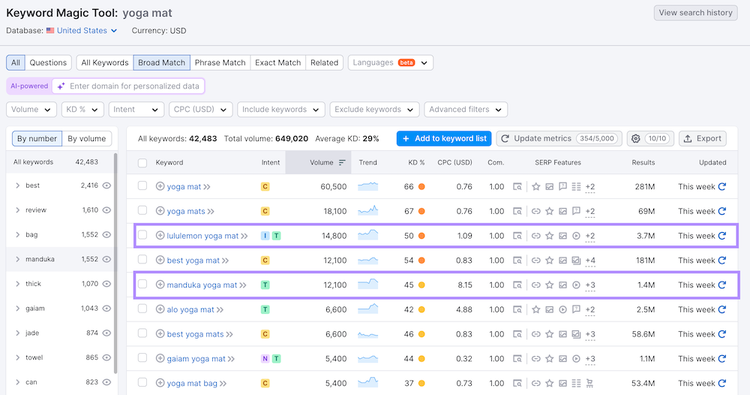Refresh icon in manduka yoga mat row
This screenshot has height=395, width=750.
point(722,285)
